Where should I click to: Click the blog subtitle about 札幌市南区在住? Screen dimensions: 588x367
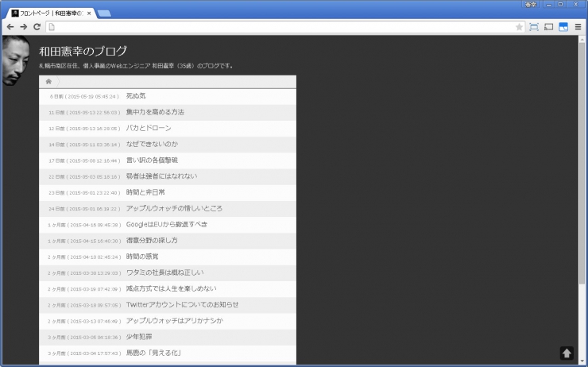pyautogui.click(x=136, y=66)
